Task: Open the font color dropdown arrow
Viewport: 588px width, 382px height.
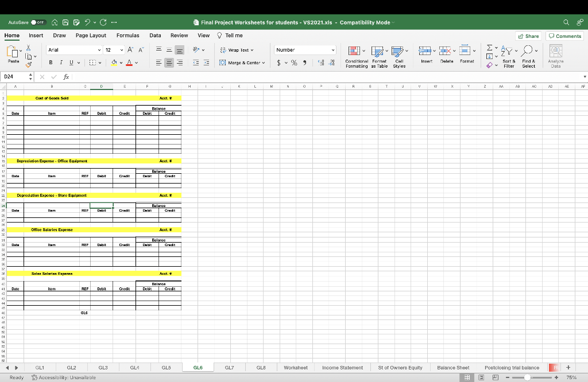Action: (137, 63)
